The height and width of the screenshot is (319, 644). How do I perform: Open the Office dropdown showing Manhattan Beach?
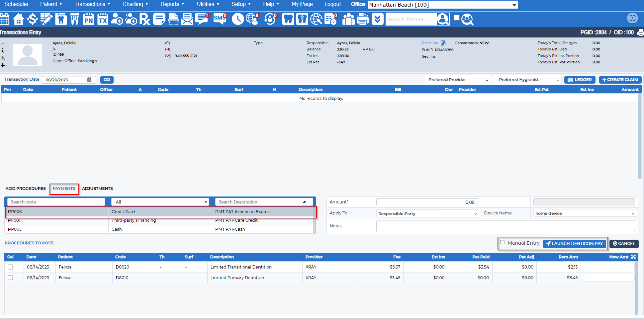click(442, 5)
